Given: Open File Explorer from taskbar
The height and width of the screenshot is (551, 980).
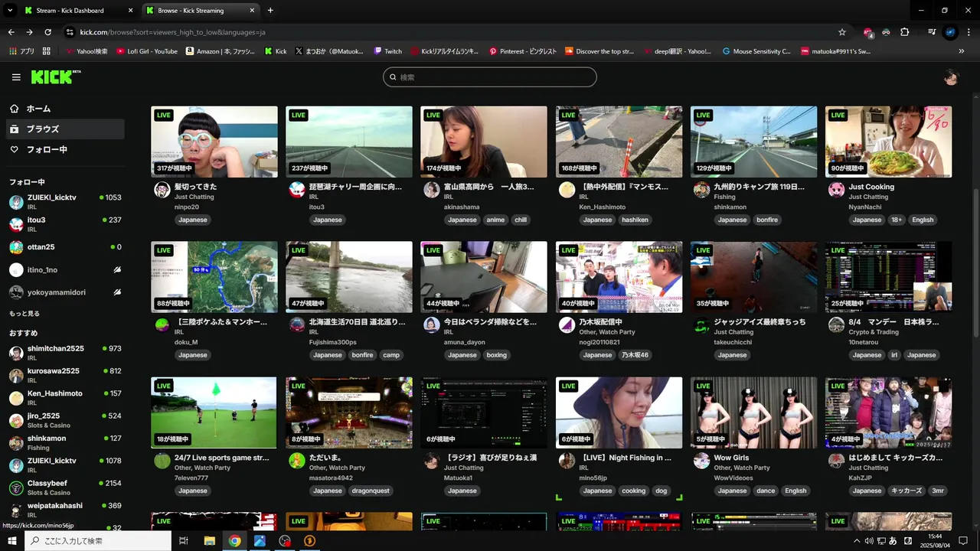Looking at the screenshot, I should click(209, 541).
